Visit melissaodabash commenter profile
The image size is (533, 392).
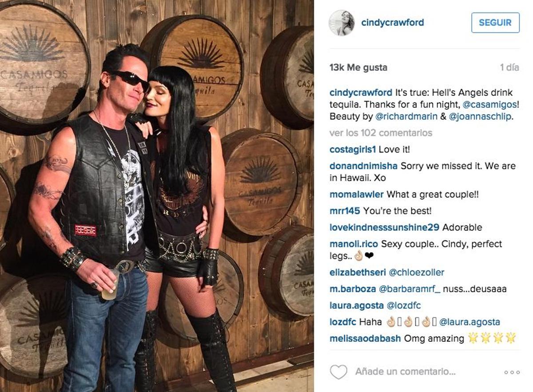pos(366,338)
